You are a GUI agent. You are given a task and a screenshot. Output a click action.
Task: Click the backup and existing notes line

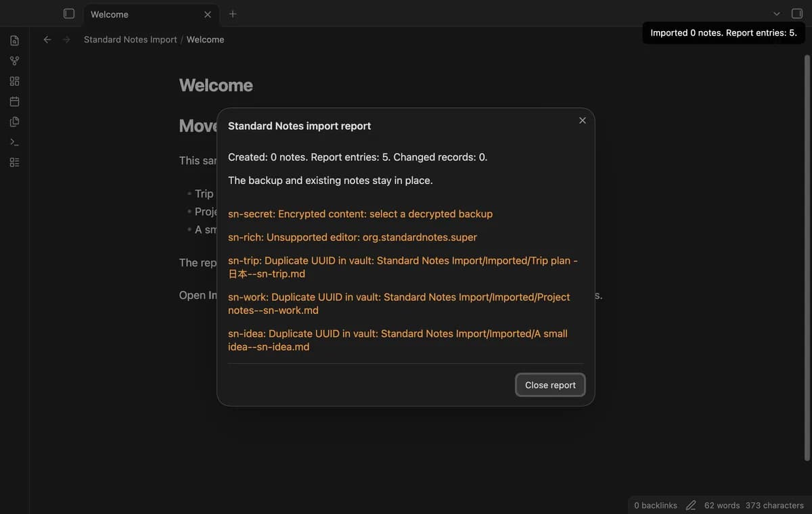point(330,181)
